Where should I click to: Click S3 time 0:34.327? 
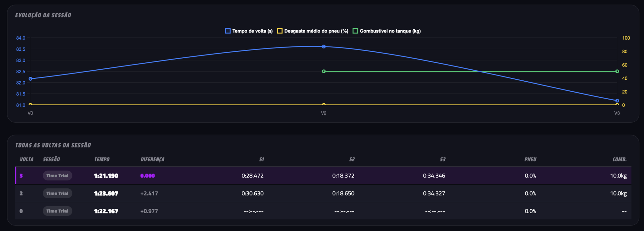click(434, 194)
